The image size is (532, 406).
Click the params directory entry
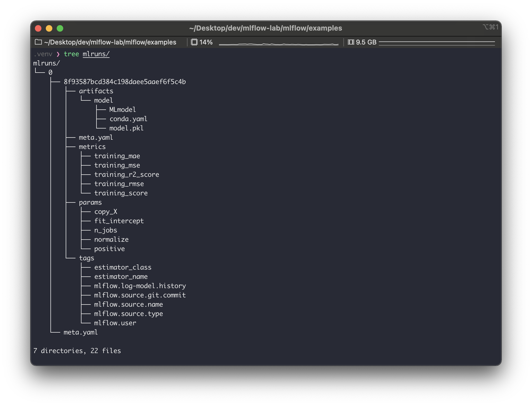[90, 202]
